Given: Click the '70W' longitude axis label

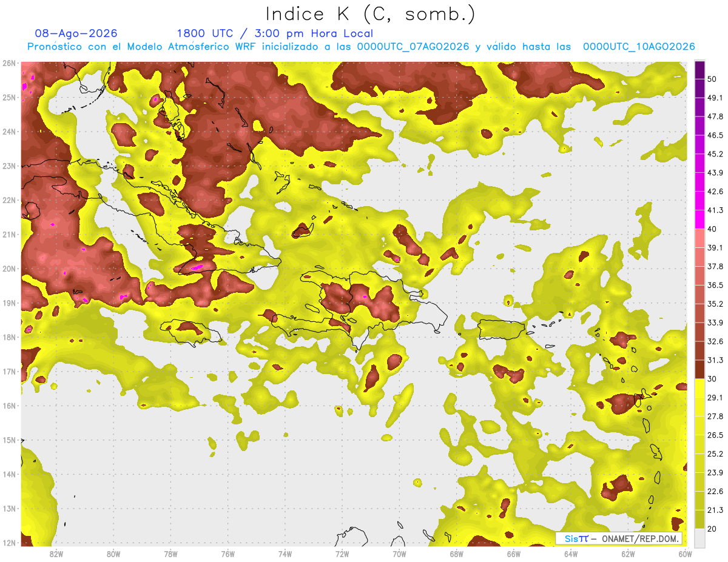Looking at the screenshot, I should 399,554.
